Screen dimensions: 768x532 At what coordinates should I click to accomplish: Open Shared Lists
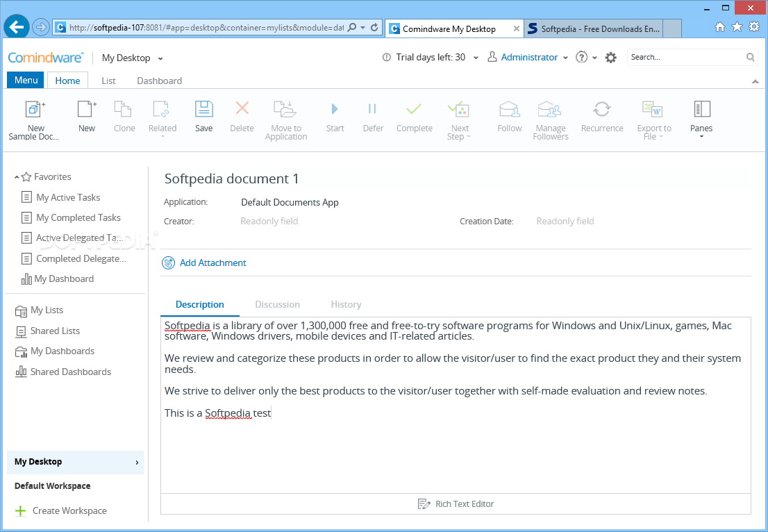coord(47,331)
